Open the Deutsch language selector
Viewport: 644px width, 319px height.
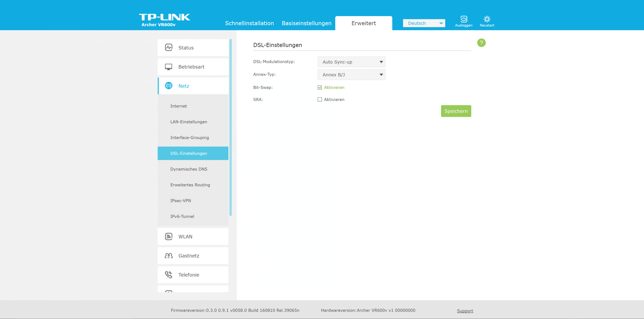tap(424, 23)
